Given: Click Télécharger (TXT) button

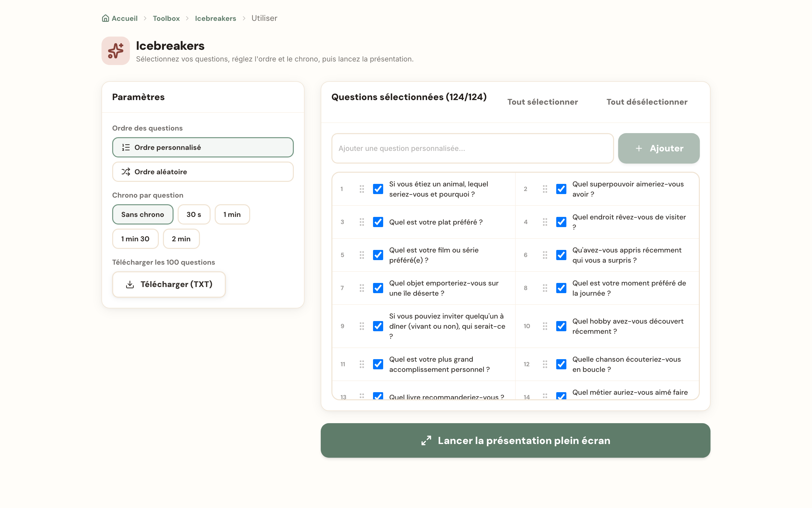Looking at the screenshot, I should 169,284.
